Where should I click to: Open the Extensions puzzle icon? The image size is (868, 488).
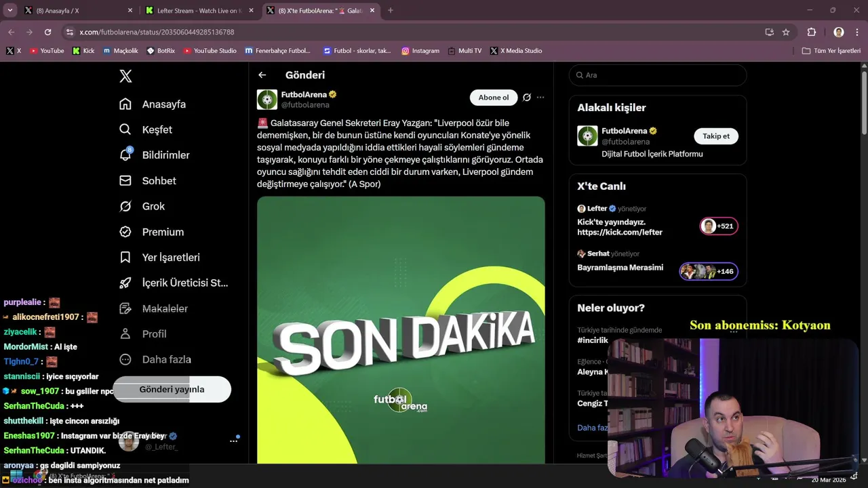click(812, 32)
